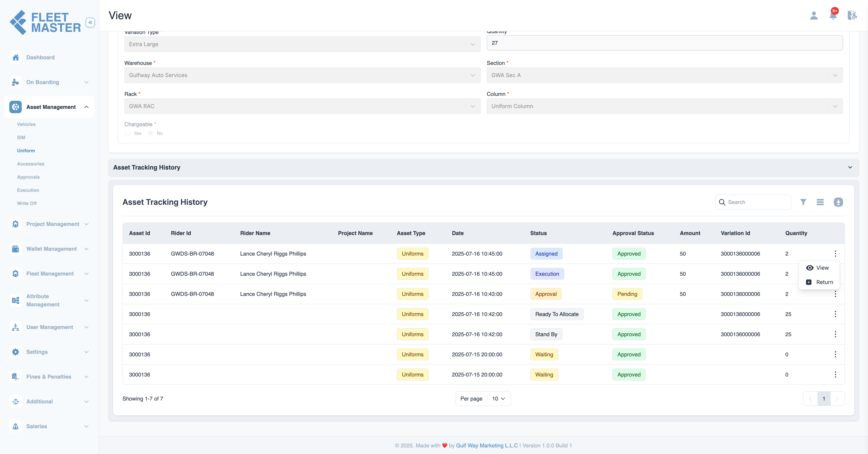Open the notifications bell icon
Viewport: 868px width, 454px height.
833,16
